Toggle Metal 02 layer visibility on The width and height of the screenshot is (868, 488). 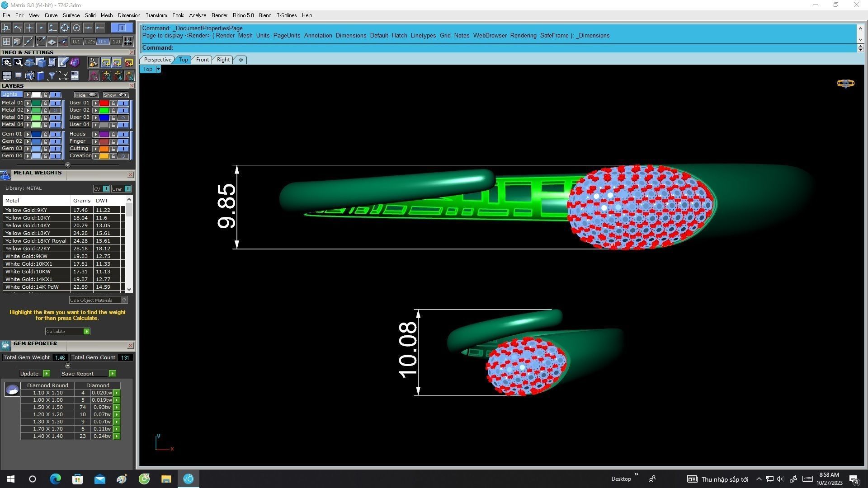coord(56,110)
